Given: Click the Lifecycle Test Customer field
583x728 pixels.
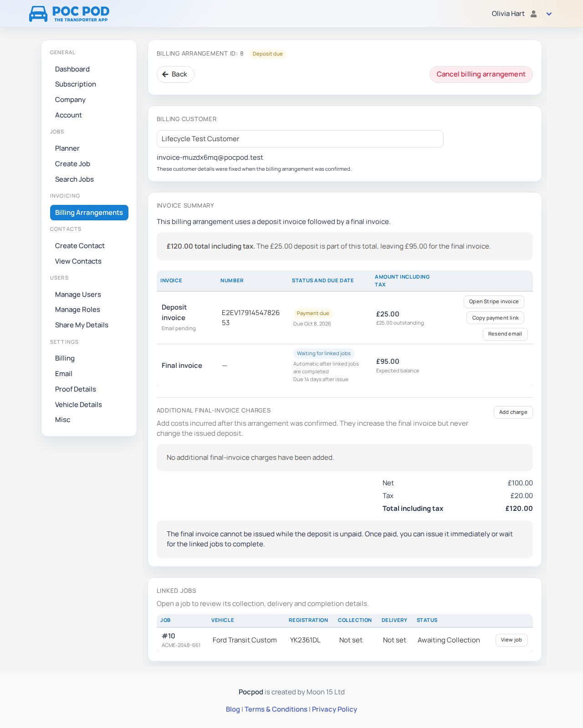Looking at the screenshot, I should (x=300, y=139).
